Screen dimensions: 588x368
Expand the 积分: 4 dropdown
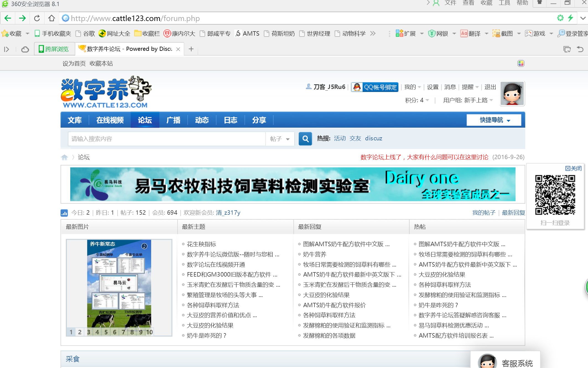(417, 100)
